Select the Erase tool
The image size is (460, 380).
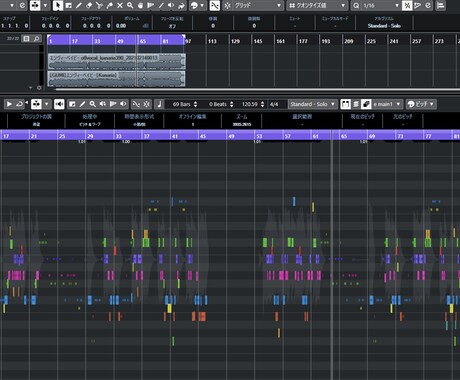(89, 5)
